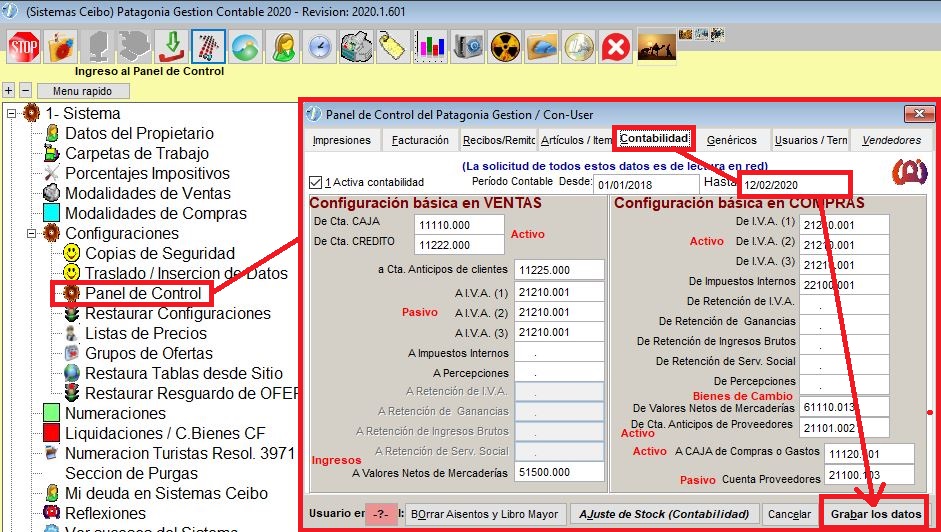Click the landscape sphere toolbar icon
Viewport: 941px width, 532px height.
[246, 47]
